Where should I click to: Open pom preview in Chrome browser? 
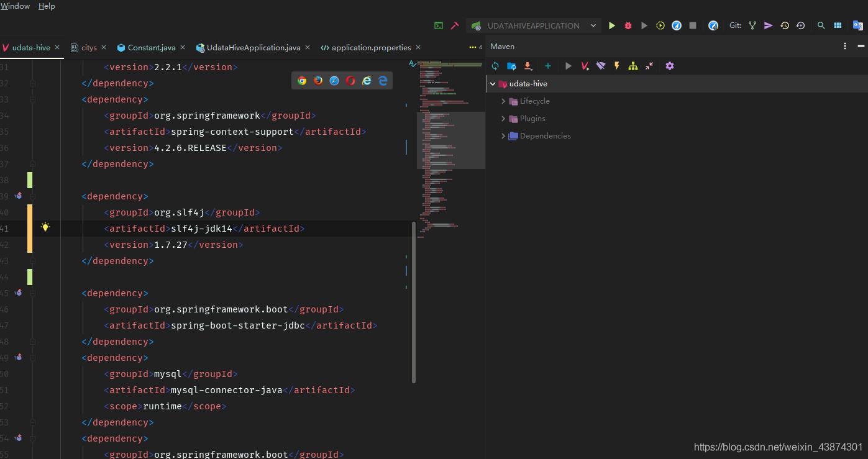(302, 81)
